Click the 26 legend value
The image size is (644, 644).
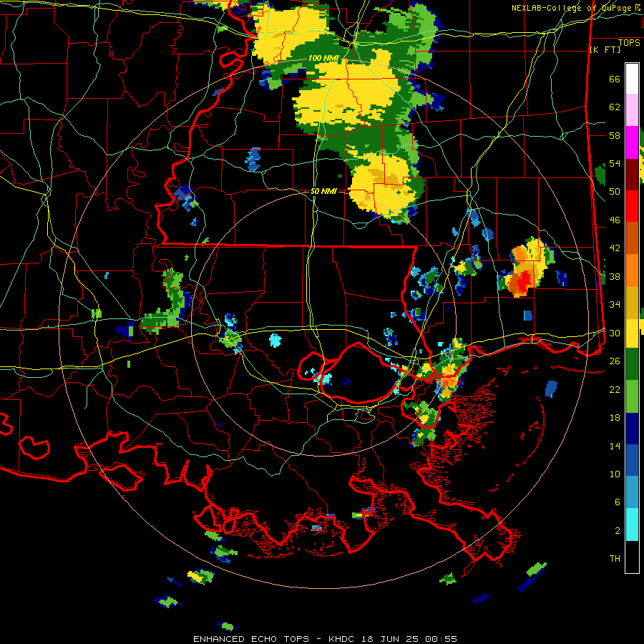(x=615, y=361)
